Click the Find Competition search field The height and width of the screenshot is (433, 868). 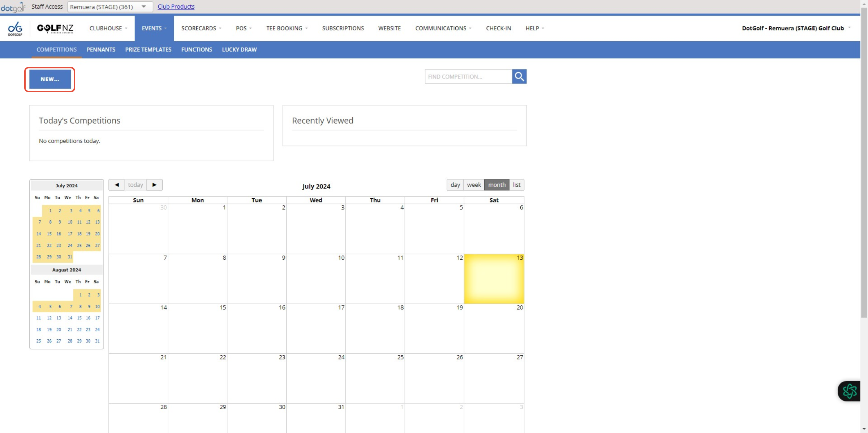point(468,77)
